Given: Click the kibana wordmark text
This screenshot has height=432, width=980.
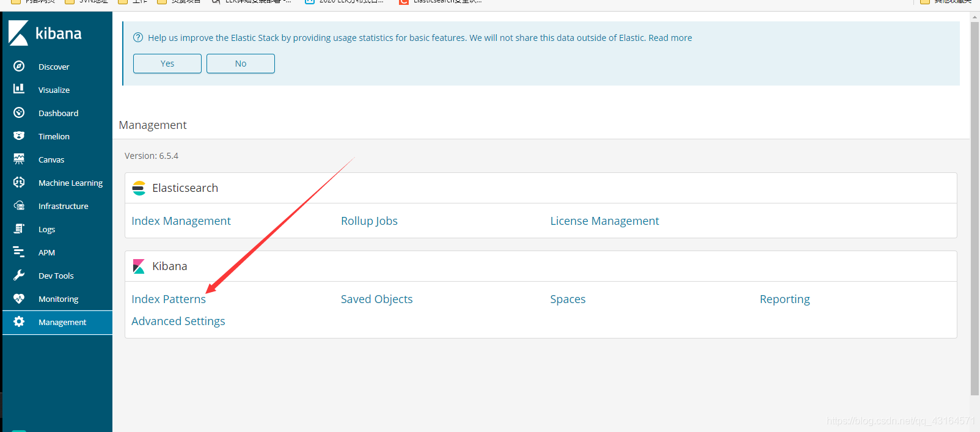Looking at the screenshot, I should click(x=58, y=33).
